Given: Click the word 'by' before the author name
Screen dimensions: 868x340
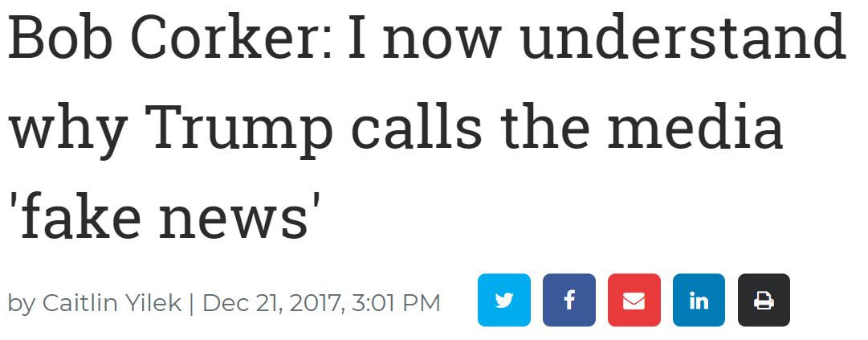Looking at the screenshot, I should tap(21, 305).
